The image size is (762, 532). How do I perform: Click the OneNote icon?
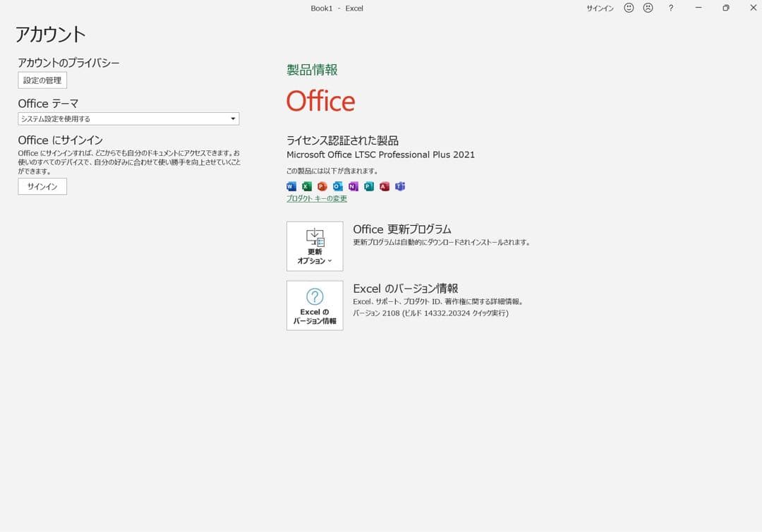coord(353,186)
